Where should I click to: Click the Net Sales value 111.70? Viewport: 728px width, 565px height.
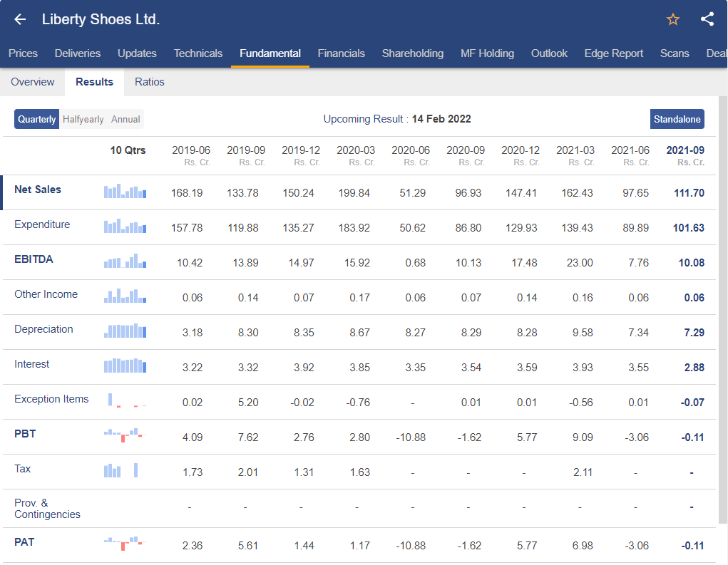[689, 193]
